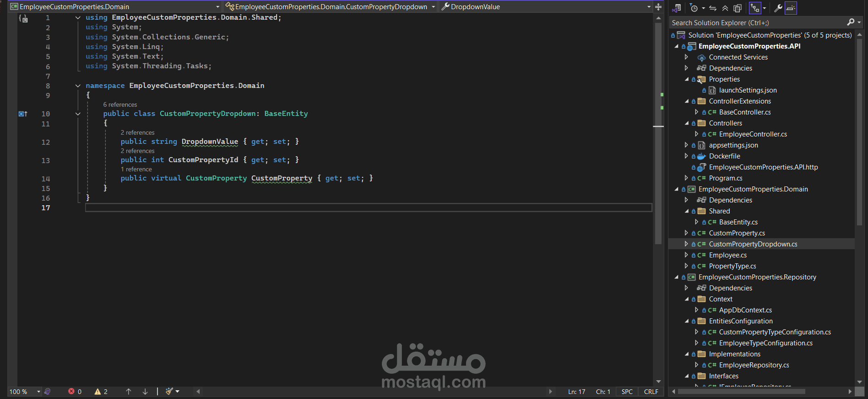
Task: Click the EmployeeCustomProperties.API.http file icon
Action: pyautogui.click(x=701, y=167)
